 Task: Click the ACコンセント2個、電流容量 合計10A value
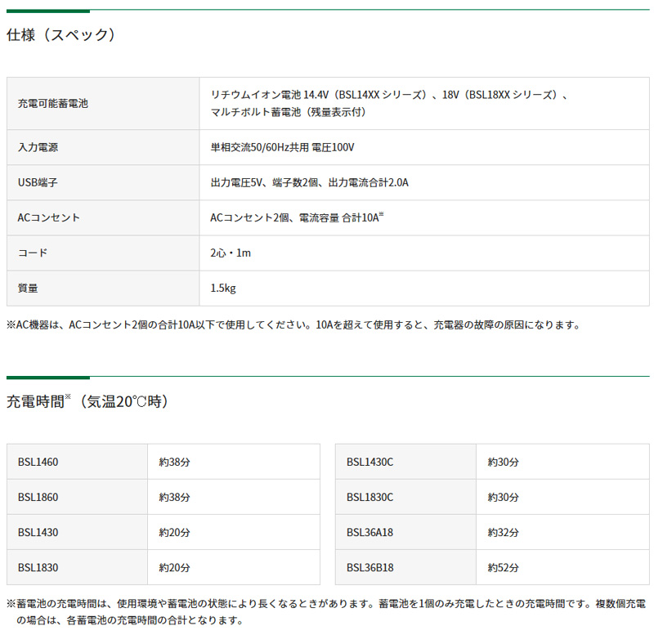click(x=297, y=217)
